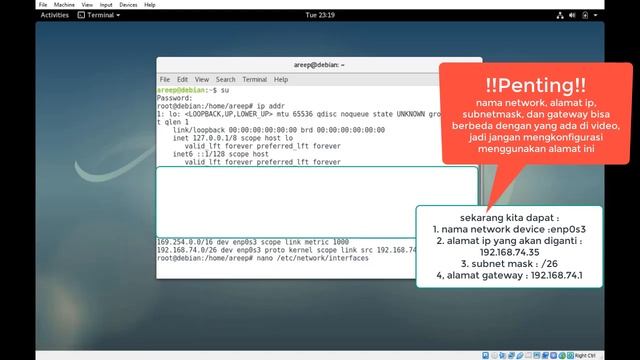The width and height of the screenshot is (640, 360).
Task: Click the 'ip addr' command line
Action: click(221, 106)
